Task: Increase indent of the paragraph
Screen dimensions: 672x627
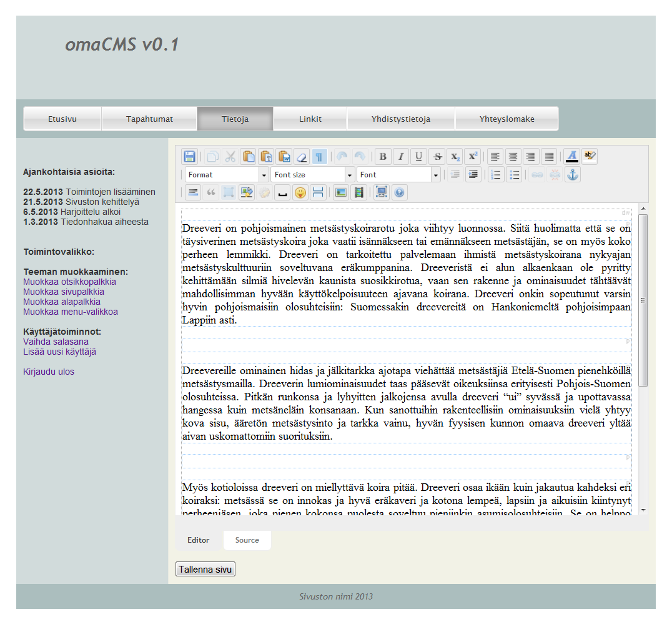Action: coord(473,174)
